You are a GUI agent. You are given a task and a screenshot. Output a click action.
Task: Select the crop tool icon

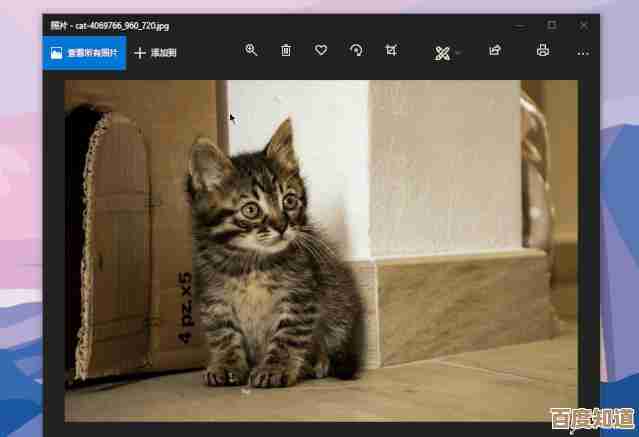[x=391, y=51]
